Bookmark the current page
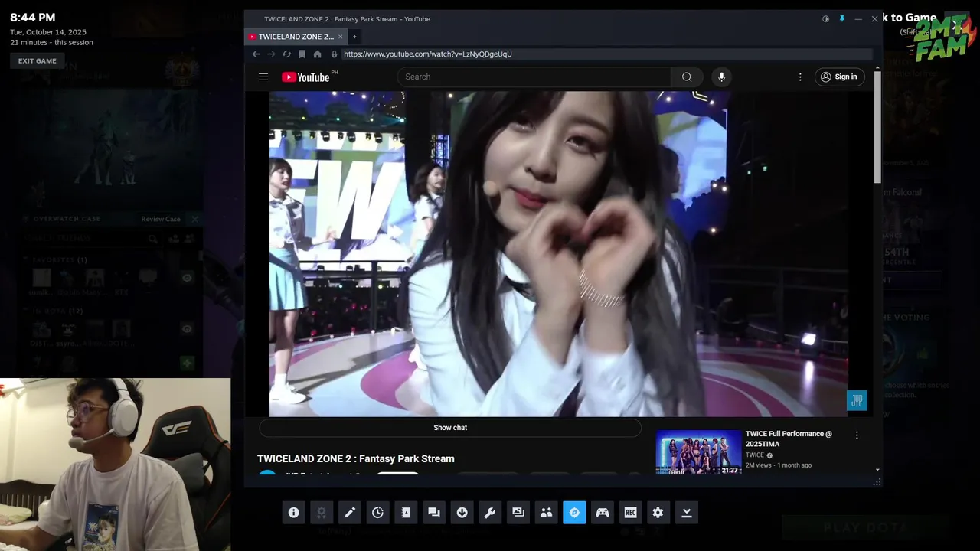 (x=302, y=54)
